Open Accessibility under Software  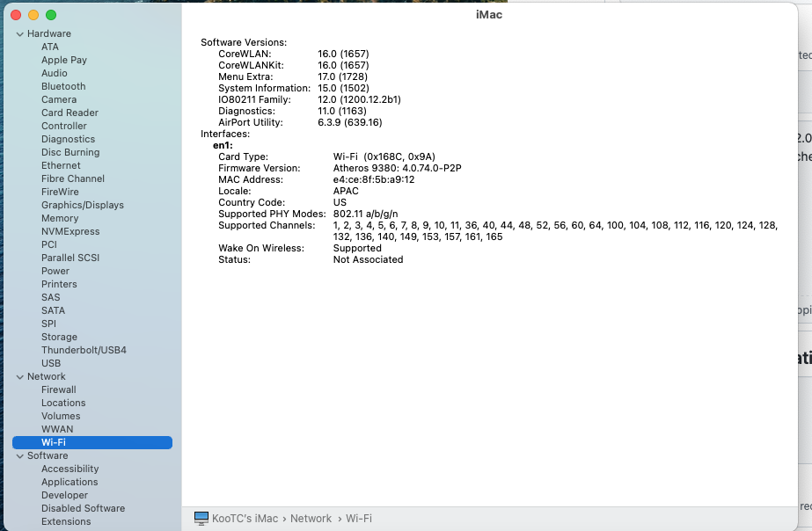click(69, 469)
